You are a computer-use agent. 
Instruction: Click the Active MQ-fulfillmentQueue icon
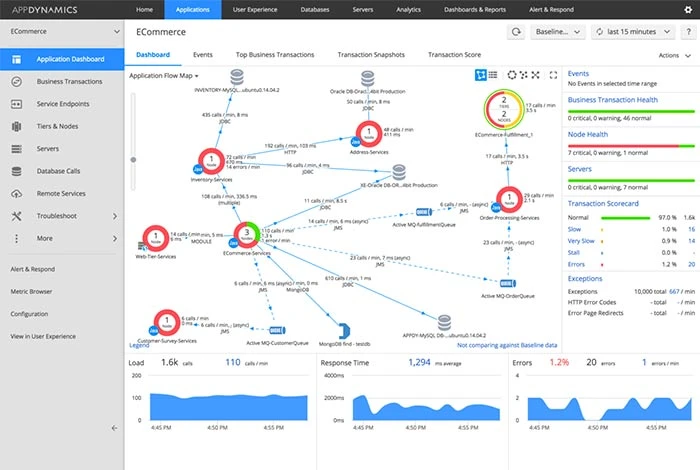pyautogui.click(x=424, y=212)
